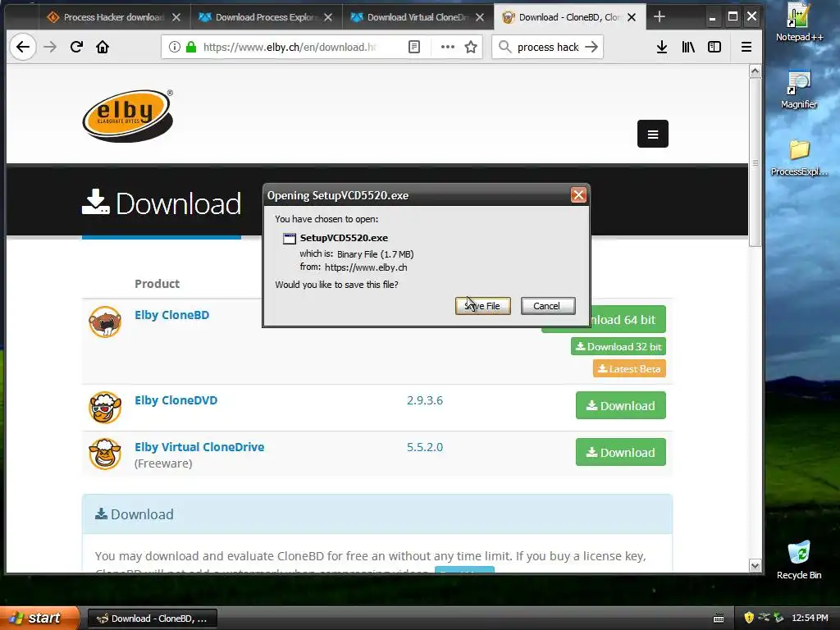The image size is (840, 630).
Task: Open the Firefox downloads panel
Action: point(662,47)
